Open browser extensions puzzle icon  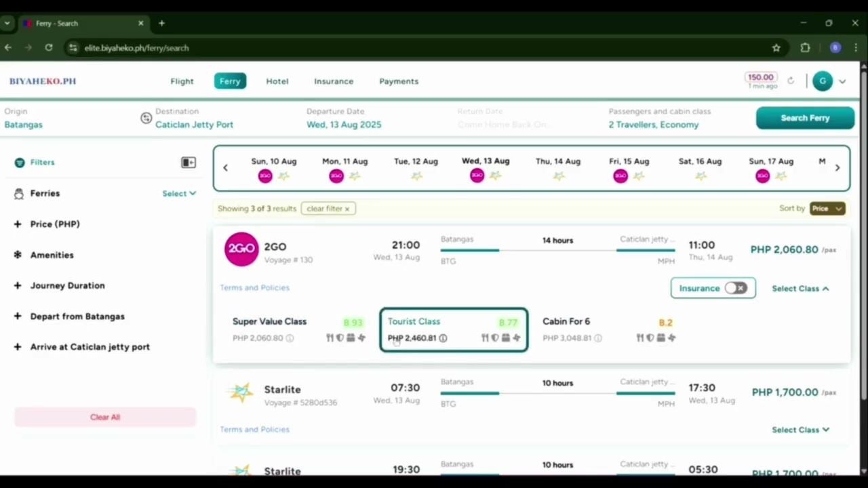806,47
